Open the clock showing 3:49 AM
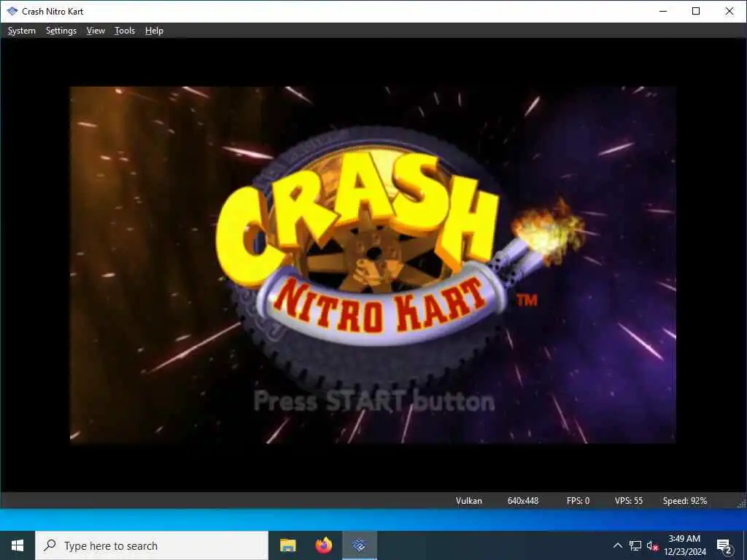 pos(684,545)
